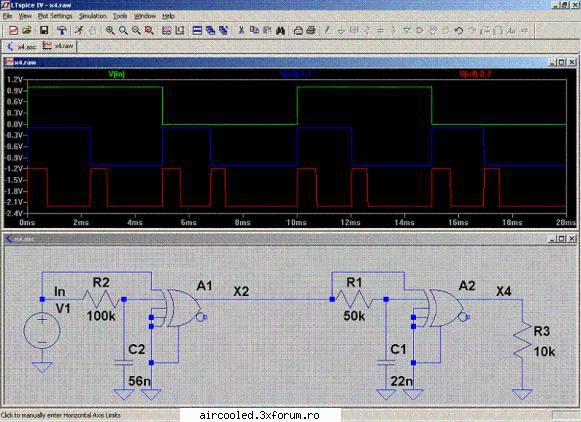Open the View menu
This screenshot has height=422, width=581.
[x=25, y=16]
